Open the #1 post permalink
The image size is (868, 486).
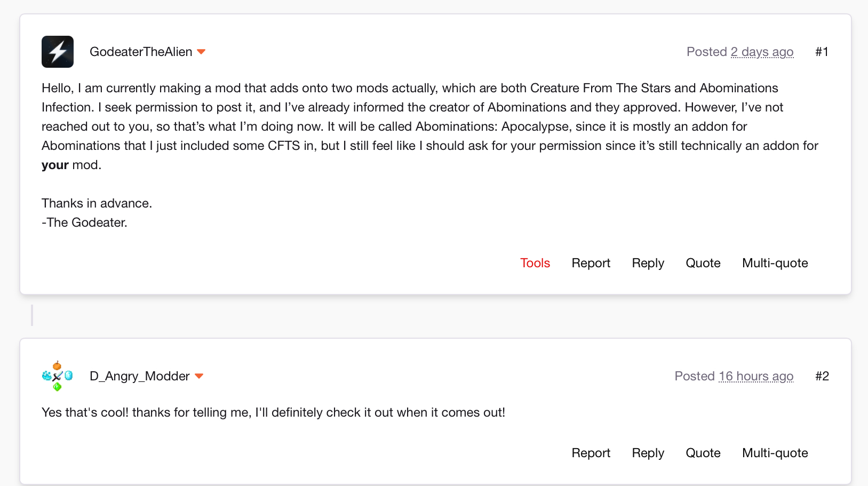click(822, 52)
